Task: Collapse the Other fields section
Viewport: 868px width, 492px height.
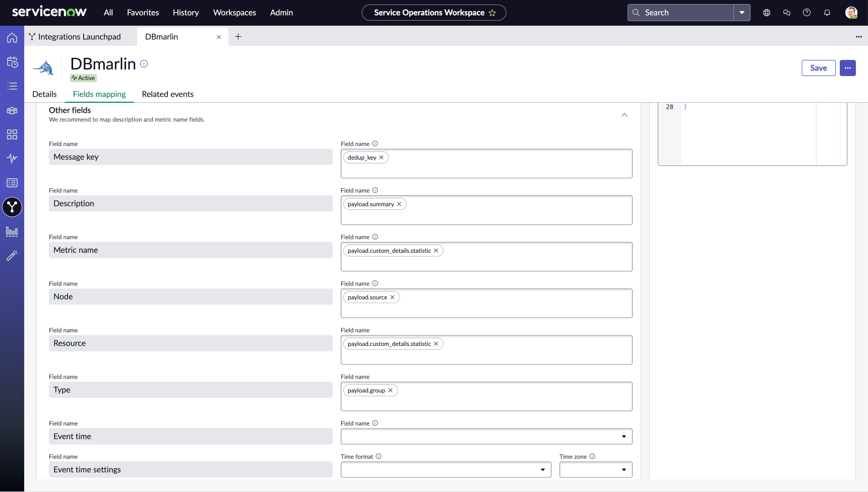Action: [625, 115]
